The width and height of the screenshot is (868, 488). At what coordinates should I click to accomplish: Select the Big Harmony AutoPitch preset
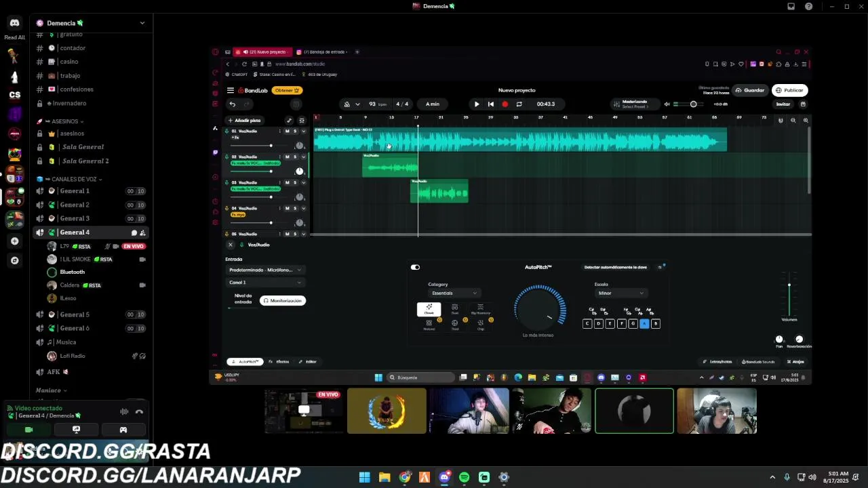pos(480,310)
